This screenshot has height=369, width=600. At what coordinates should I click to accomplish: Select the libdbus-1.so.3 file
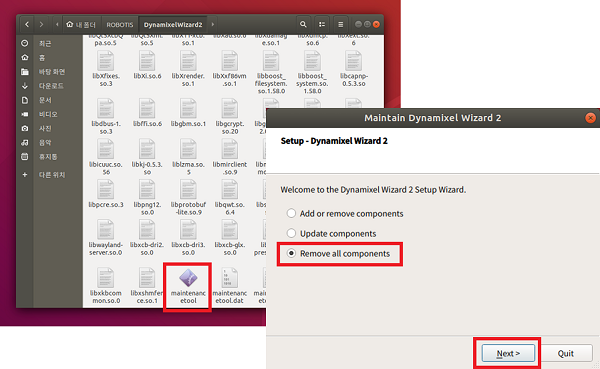pos(106,117)
